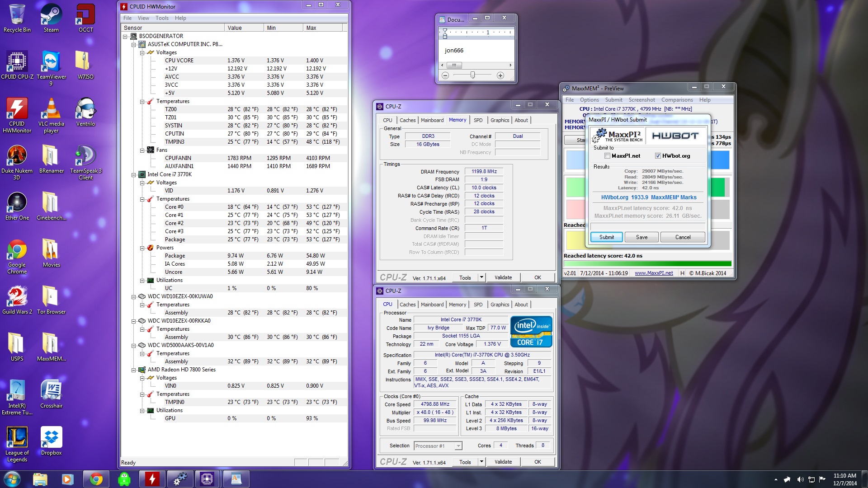Open the Tor Browser folder icon
This screenshot has width=868, height=488.
point(51,300)
